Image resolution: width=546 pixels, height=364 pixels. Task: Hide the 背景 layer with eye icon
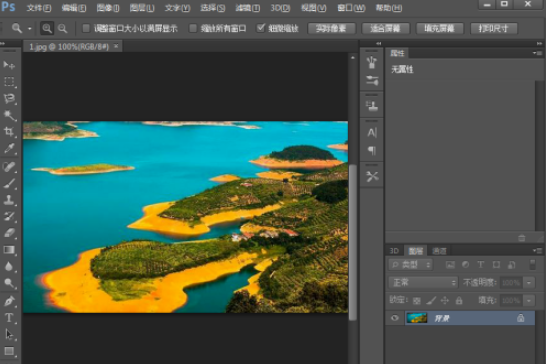pyautogui.click(x=395, y=318)
